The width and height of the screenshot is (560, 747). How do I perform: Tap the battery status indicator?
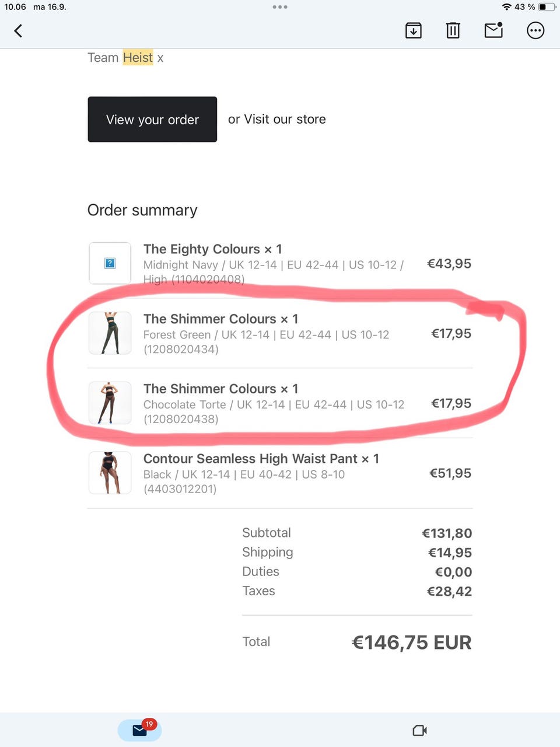click(x=547, y=7)
